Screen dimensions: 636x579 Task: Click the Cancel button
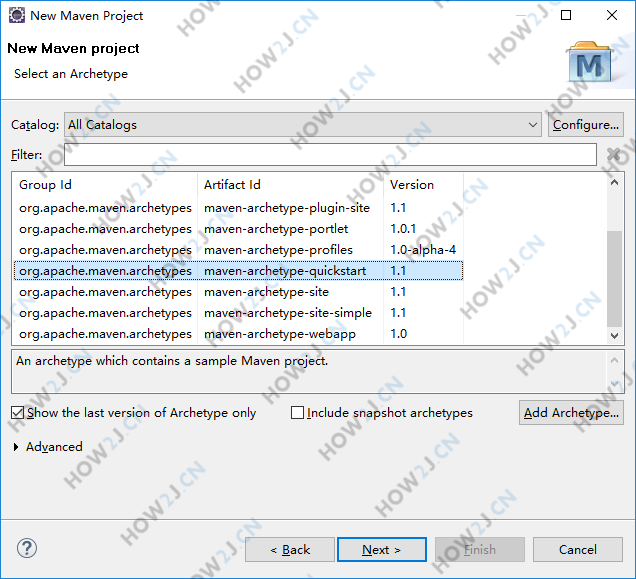pos(578,550)
